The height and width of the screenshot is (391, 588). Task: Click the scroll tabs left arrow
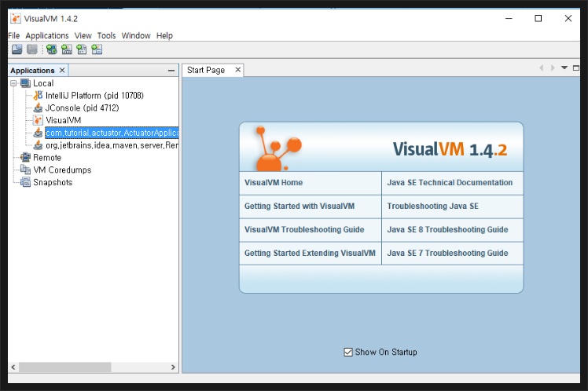click(541, 68)
